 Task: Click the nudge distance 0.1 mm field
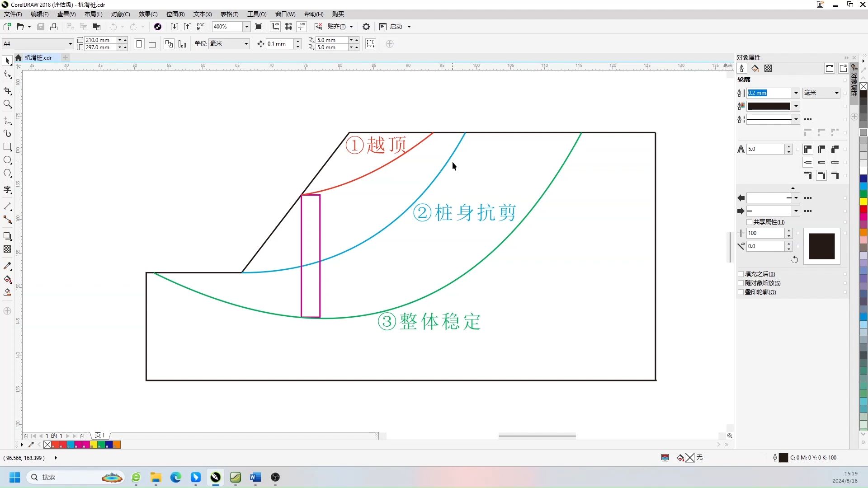[x=279, y=44]
